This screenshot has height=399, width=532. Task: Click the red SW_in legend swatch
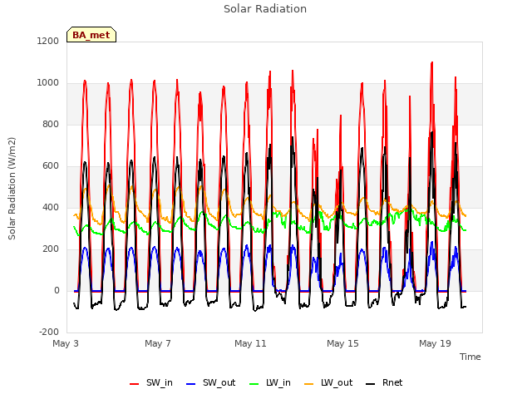pyautogui.click(x=135, y=384)
